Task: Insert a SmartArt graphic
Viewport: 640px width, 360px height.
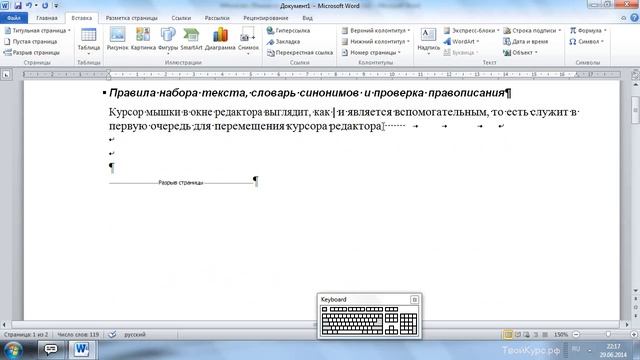Action: [191, 39]
